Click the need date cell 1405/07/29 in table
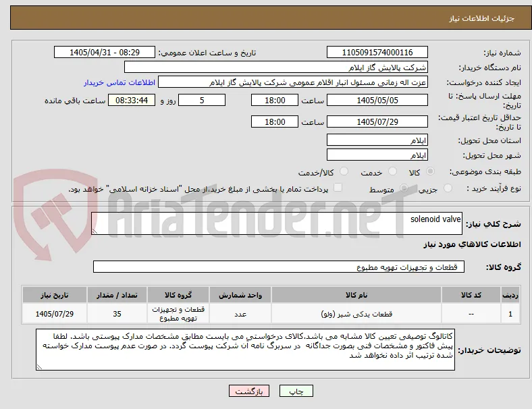The image size is (532, 409). click(x=55, y=314)
